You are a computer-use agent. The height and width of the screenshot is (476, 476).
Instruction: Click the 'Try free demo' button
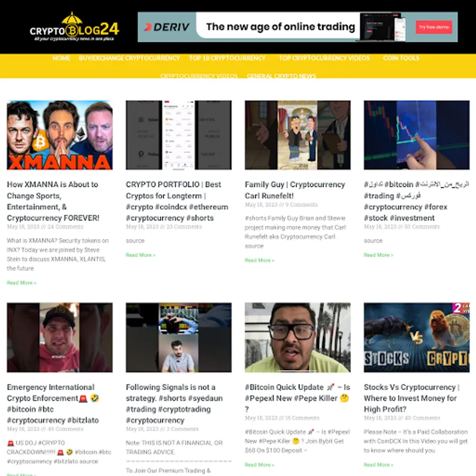click(x=434, y=27)
